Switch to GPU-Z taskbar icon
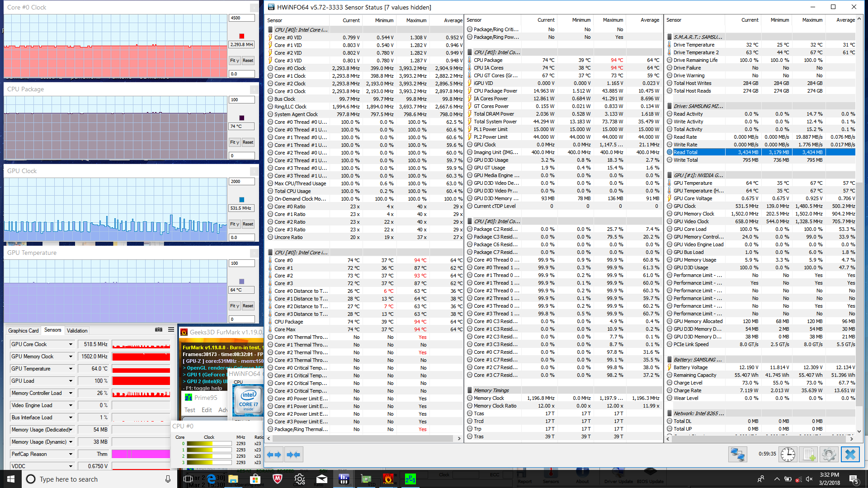 coord(366,479)
